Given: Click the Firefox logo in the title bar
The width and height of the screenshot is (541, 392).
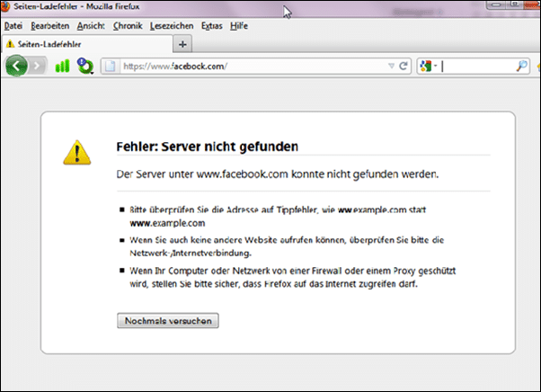Looking at the screenshot, I should (x=4, y=6).
